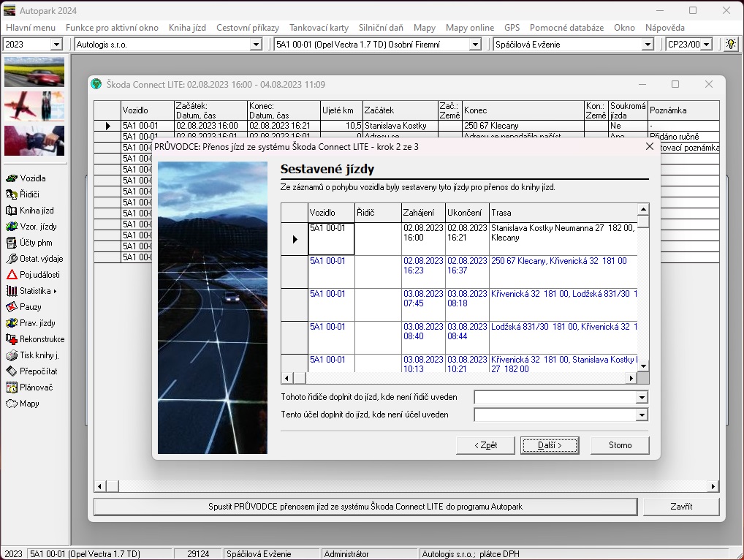The image size is (744, 560).
Task: Click wizard table scroll up arrow
Action: (643, 209)
